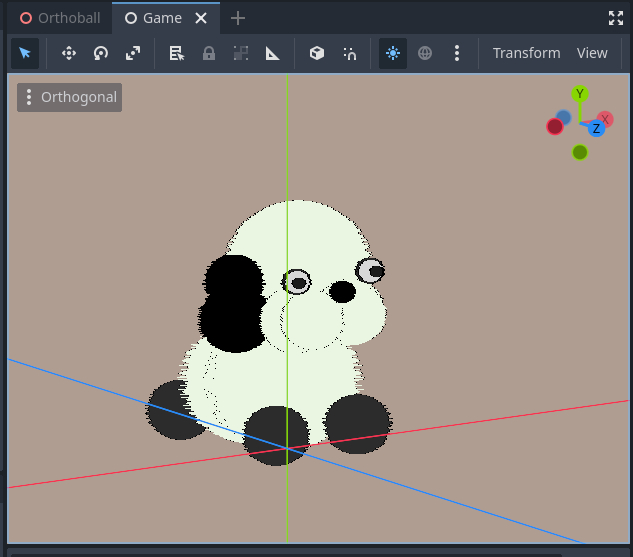Screen dimensions: 633x557
Task: Activate the Select Mode arrow tool
Action: [x=25, y=53]
